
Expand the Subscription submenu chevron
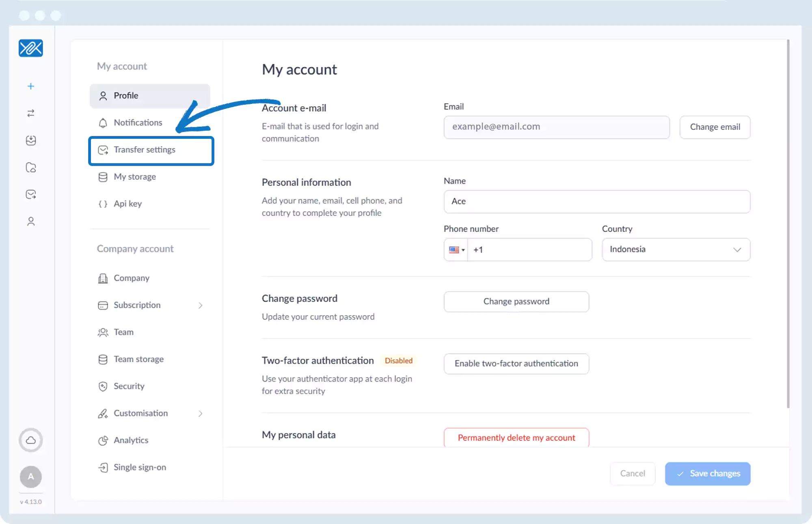coord(200,305)
